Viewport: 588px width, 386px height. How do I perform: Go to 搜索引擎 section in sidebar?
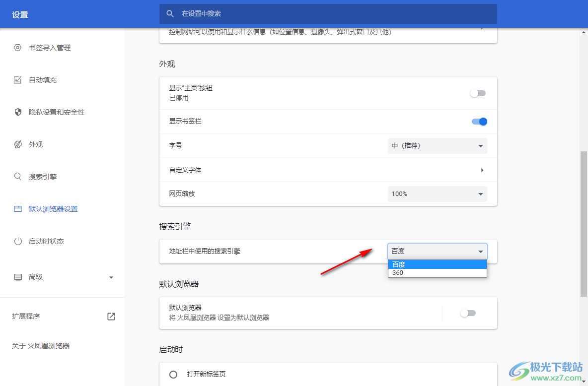[x=43, y=177]
